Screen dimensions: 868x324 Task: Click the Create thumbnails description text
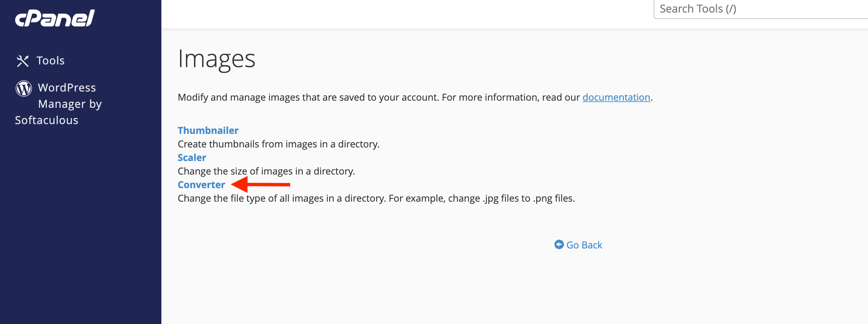click(278, 144)
